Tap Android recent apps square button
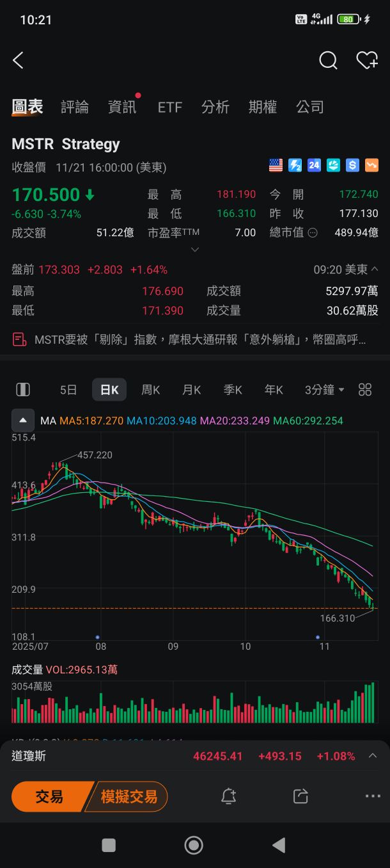Image resolution: width=390 pixels, height=868 pixels. pos(109,845)
